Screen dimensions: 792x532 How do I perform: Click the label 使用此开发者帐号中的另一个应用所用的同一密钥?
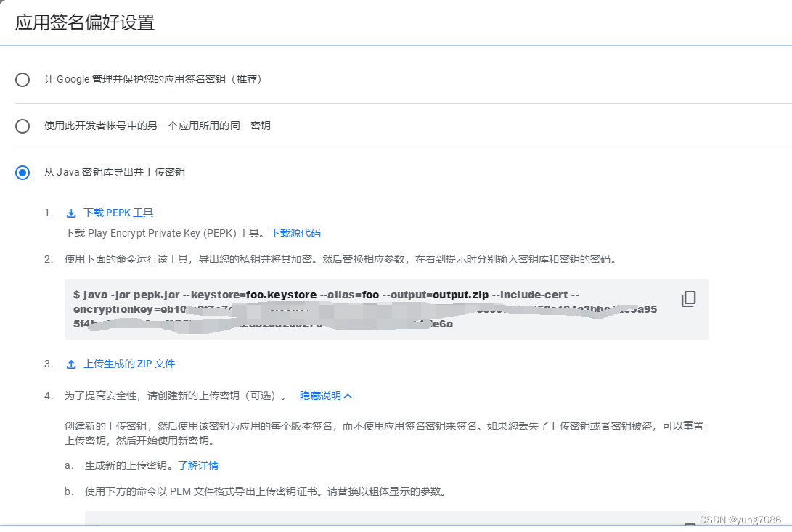(x=157, y=126)
